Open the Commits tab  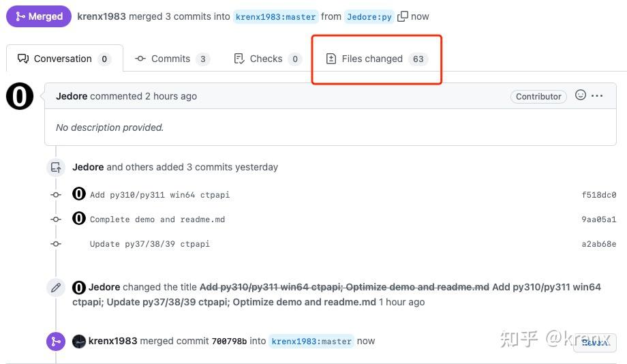170,59
